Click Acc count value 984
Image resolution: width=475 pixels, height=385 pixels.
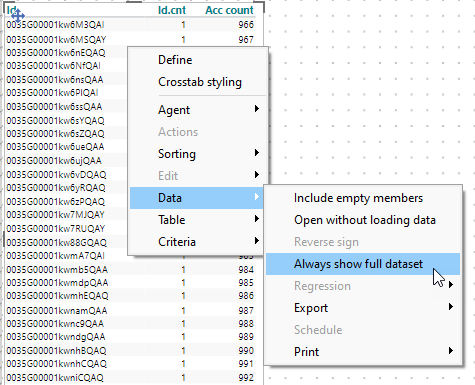(246, 269)
